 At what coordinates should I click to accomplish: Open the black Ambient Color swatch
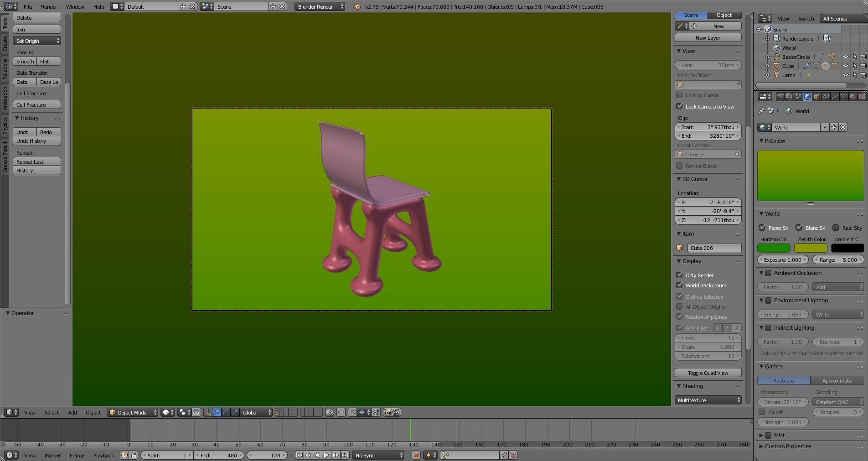coord(847,248)
